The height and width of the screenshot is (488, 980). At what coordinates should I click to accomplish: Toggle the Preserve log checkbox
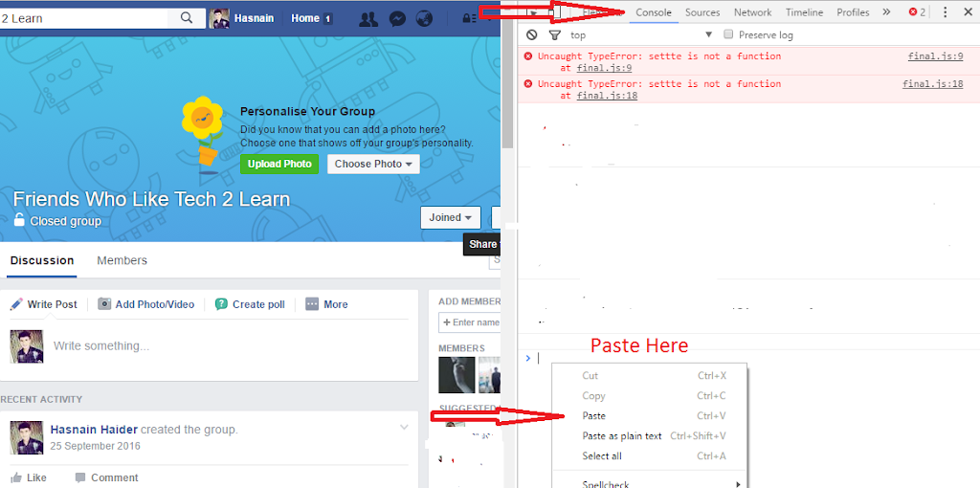tap(727, 34)
